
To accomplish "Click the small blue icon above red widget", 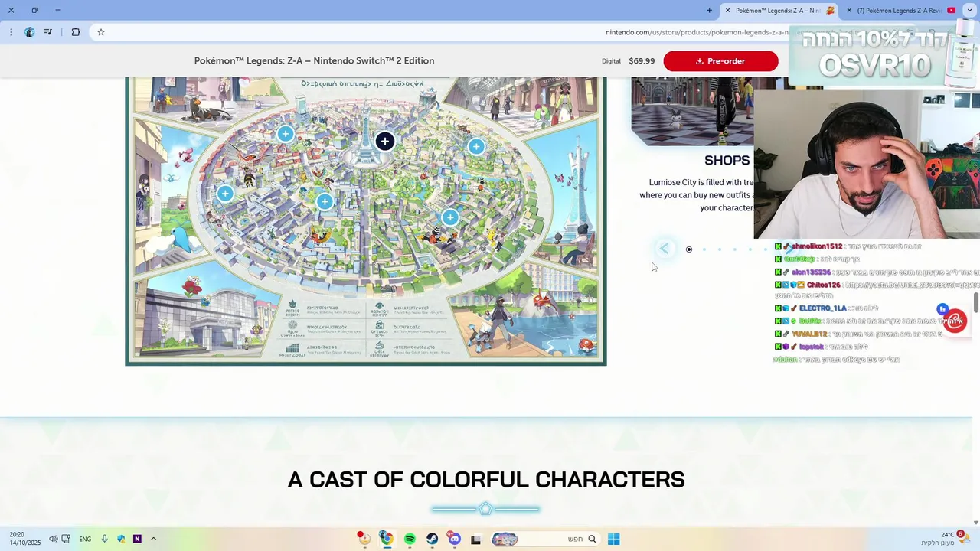I will coord(942,308).
